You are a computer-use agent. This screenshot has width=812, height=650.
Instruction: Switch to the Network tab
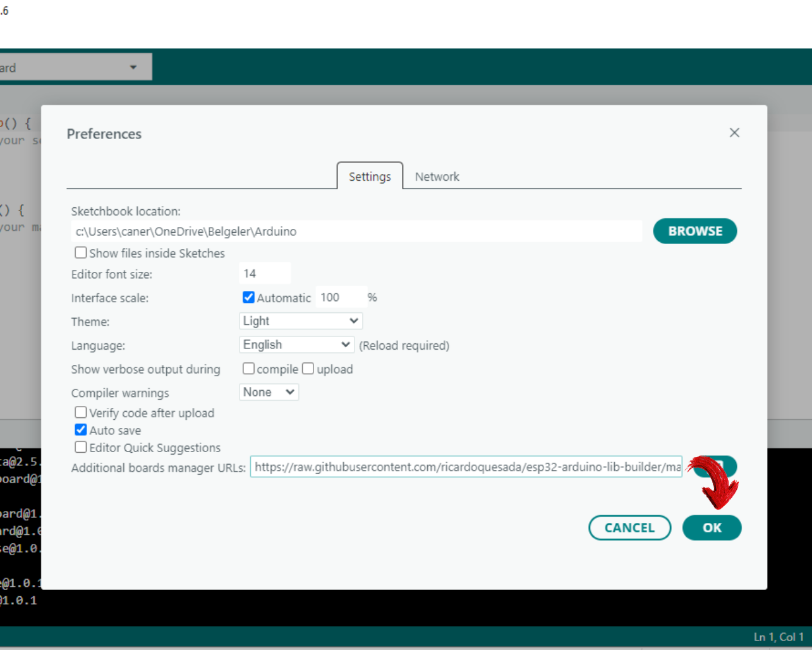[437, 177]
